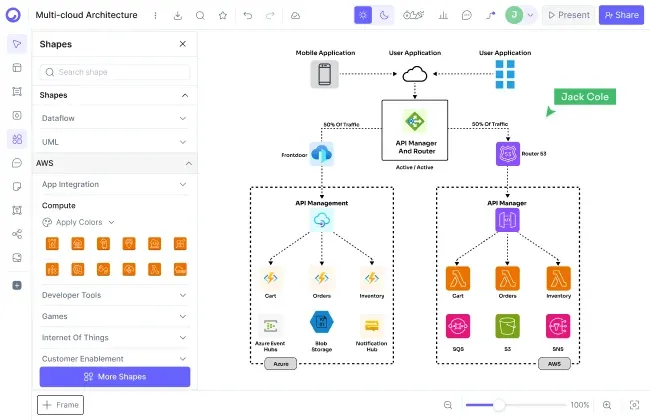Viewport: 650px width, 420px height.
Task: Expand the Customer Enablement category
Action: coord(114,359)
